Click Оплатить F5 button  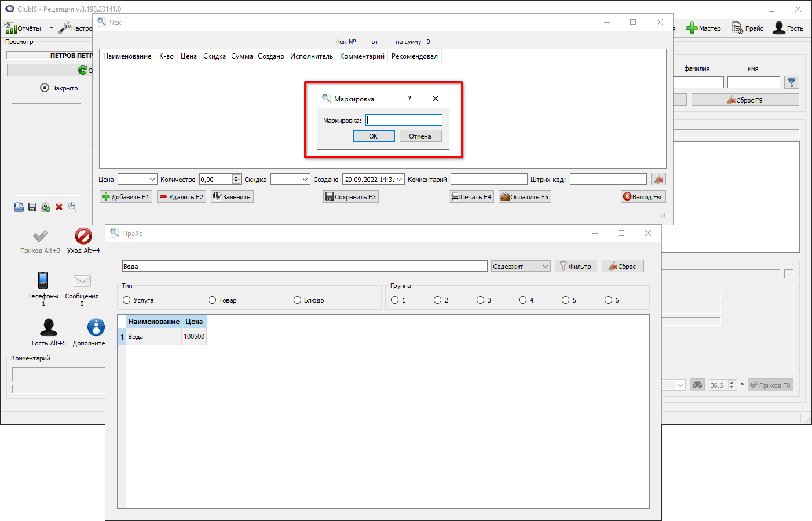click(x=525, y=197)
